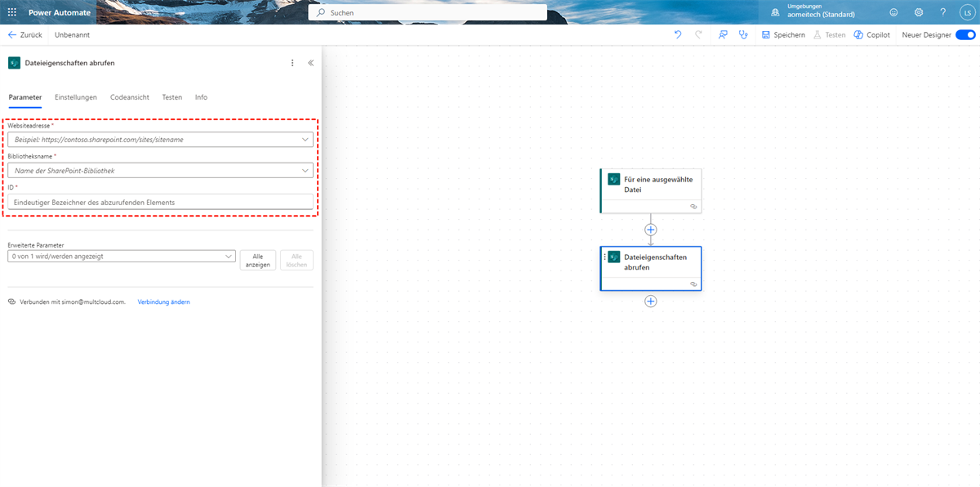980x487 pixels.
Task: Open the help question mark icon
Action: tap(942, 12)
